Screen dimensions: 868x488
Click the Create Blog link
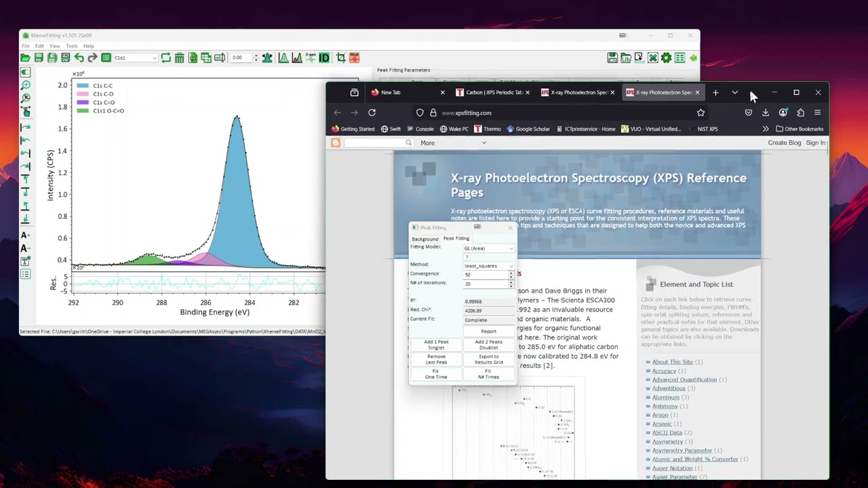[784, 143]
